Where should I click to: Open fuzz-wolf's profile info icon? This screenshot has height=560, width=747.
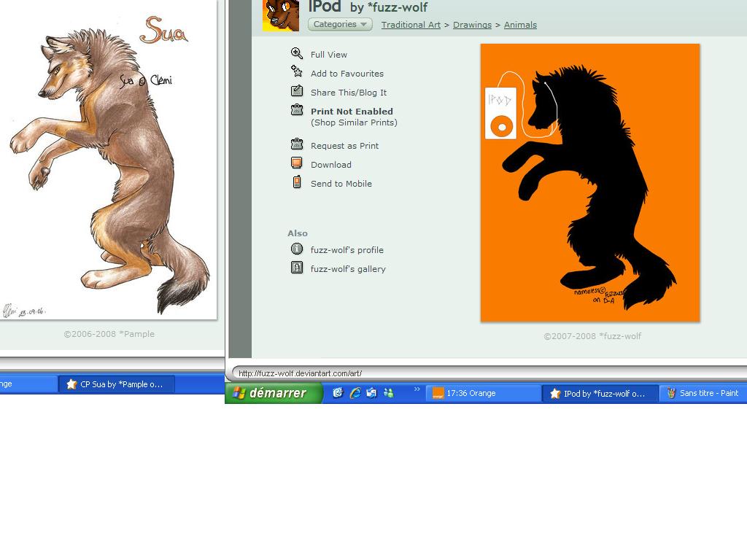(x=297, y=249)
